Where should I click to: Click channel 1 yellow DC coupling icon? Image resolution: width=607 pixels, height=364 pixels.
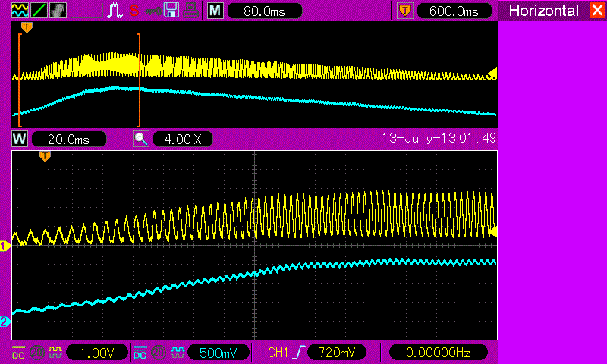18,353
